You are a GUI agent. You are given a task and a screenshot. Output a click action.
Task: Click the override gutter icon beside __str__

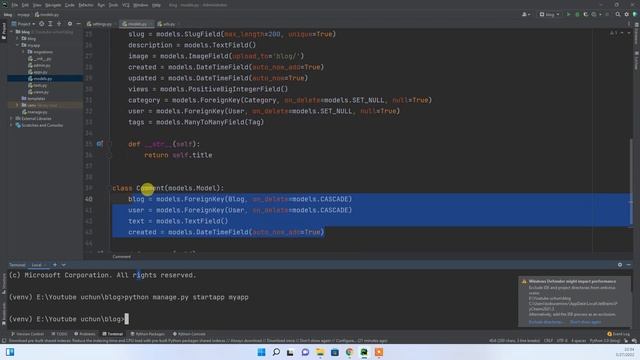(x=99, y=144)
